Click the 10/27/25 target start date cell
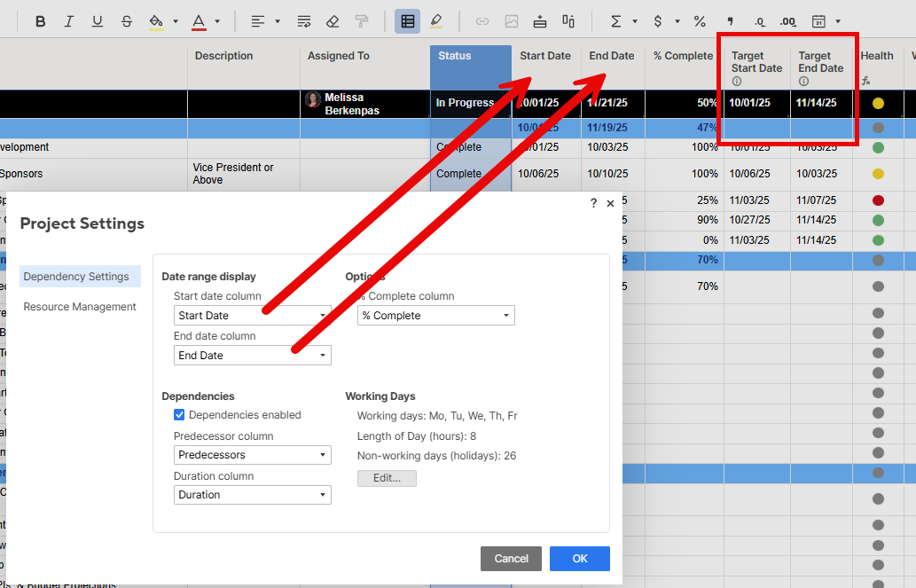 click(x=756, y=220)
